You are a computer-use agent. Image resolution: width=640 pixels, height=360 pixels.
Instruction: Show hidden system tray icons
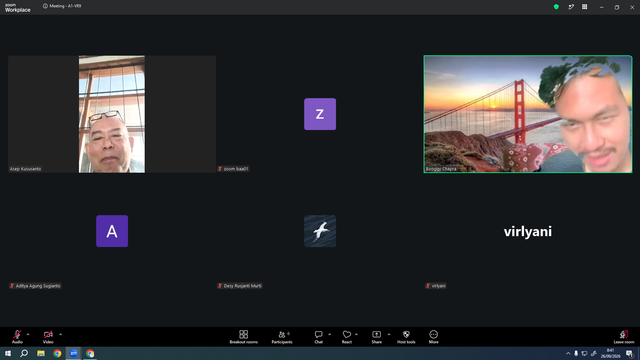(x=568, y=353)
